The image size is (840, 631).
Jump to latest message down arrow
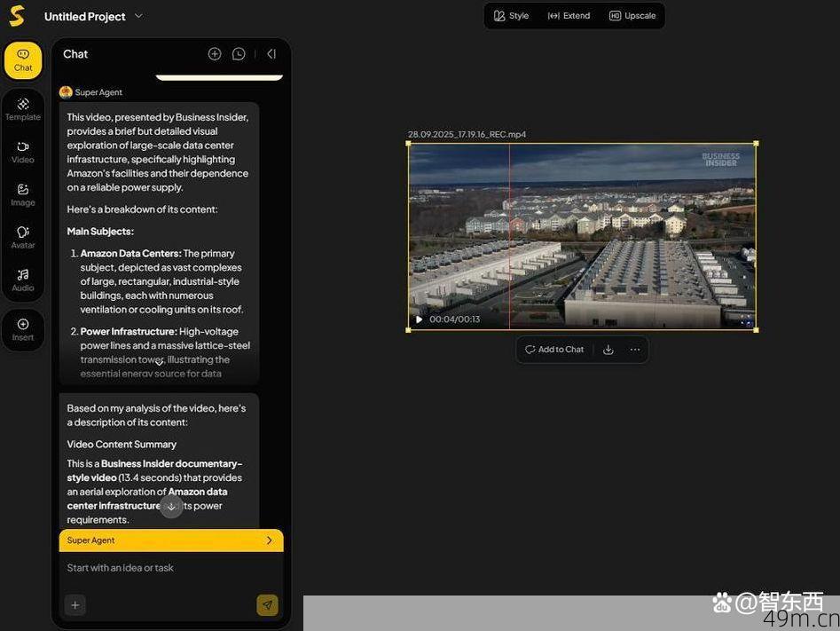pos(171,507)
